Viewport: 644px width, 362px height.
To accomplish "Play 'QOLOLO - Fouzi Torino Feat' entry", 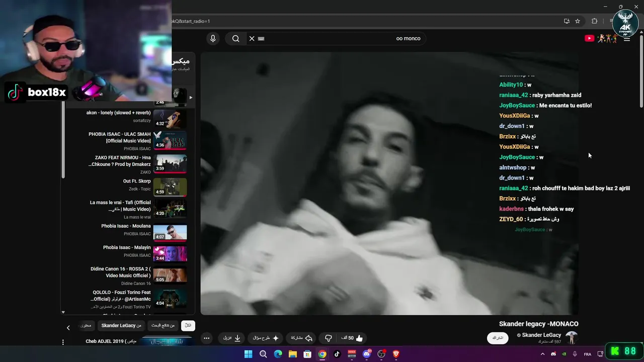I will pos(122,296).
